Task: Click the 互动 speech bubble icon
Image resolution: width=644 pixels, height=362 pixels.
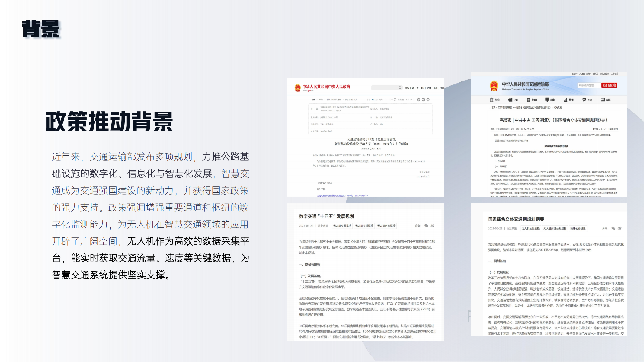Action: (x=584, y=100)
